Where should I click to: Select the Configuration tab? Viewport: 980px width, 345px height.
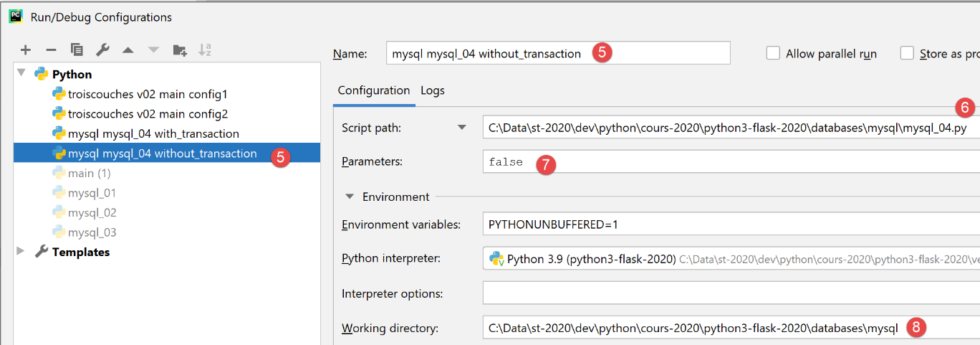[373, 90]
